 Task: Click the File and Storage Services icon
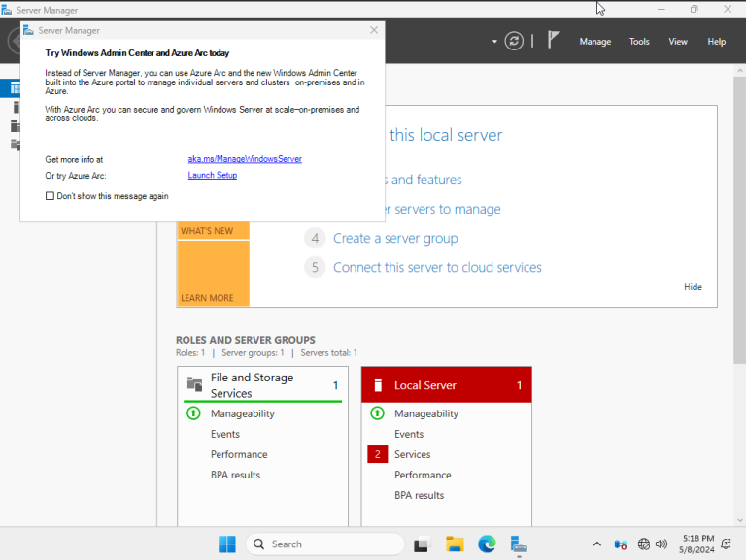(194, 383)
